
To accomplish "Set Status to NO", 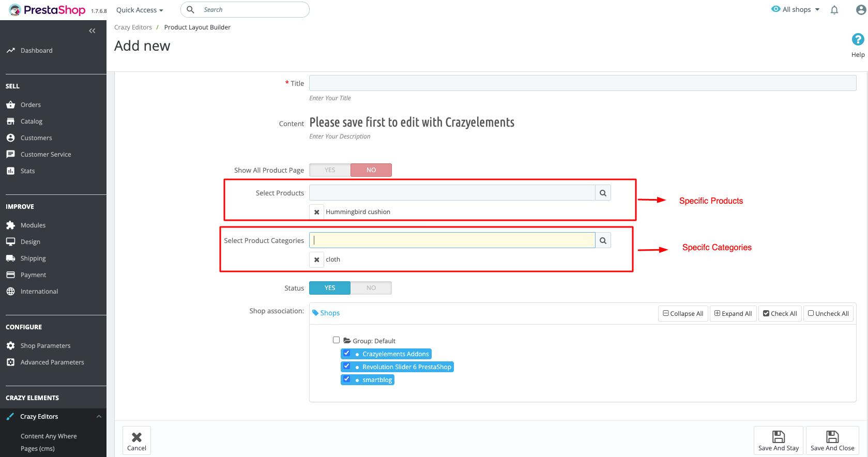I will [x=371, y=288].
